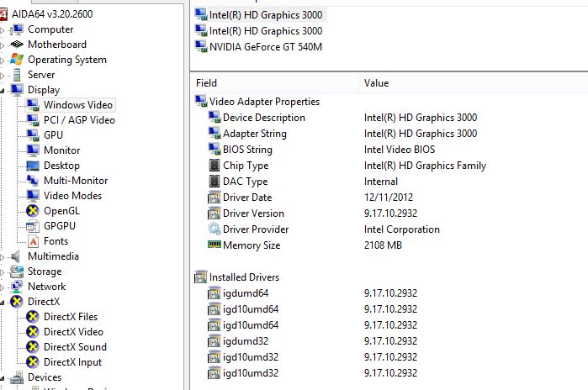Click the Devices category icon
Image resolution: width=588 pixels, height=390 pixels.
(x=17, y=377)
